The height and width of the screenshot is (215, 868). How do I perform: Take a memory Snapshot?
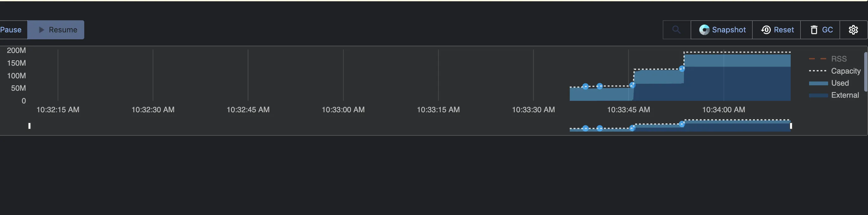pyautogui.click(x=722, y=30)
